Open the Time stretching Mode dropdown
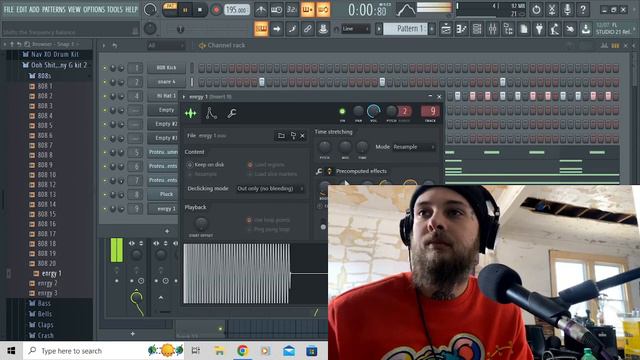 (414, 147)
